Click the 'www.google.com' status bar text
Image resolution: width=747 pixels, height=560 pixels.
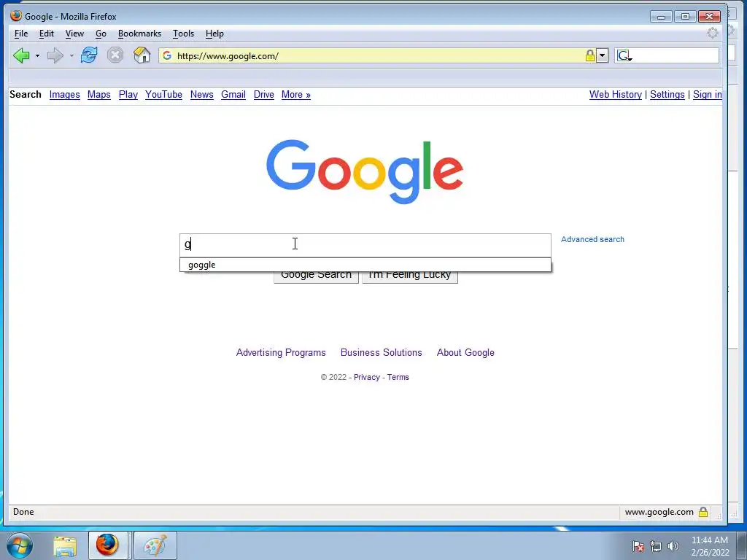659,512
